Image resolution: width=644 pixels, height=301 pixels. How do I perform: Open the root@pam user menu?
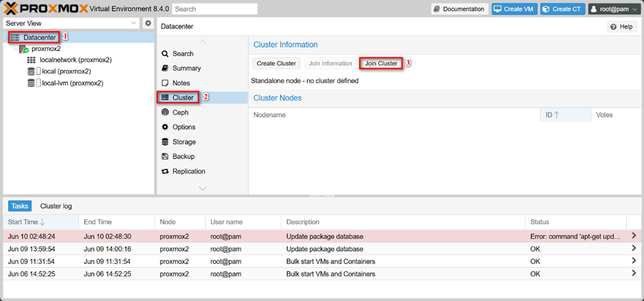(614, 9)
